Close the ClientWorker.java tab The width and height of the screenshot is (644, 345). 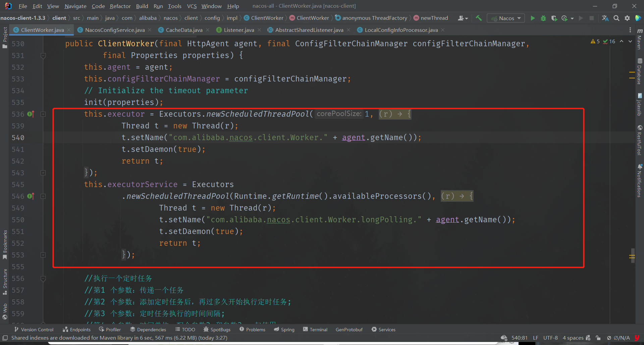[x=69, y=30]
